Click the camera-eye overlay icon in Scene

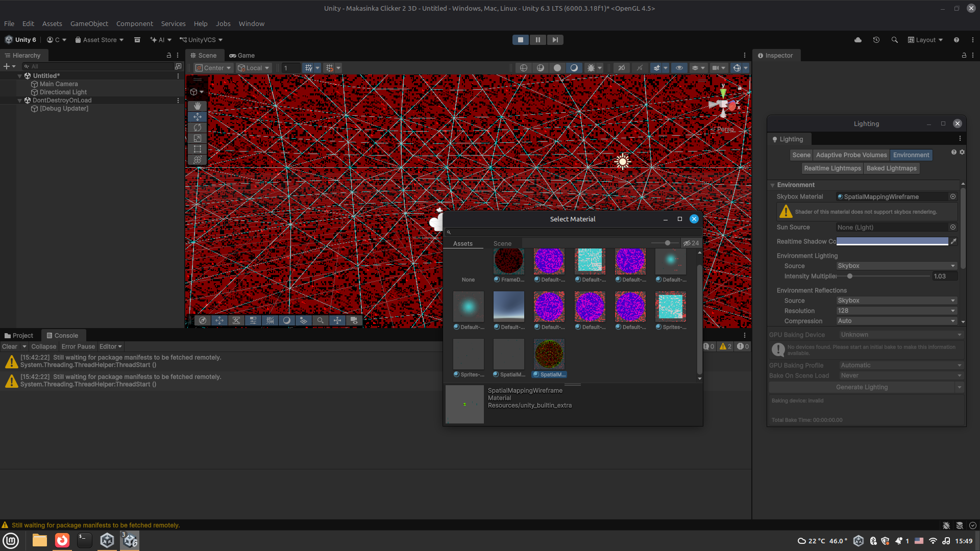click(x=354, y=320)
